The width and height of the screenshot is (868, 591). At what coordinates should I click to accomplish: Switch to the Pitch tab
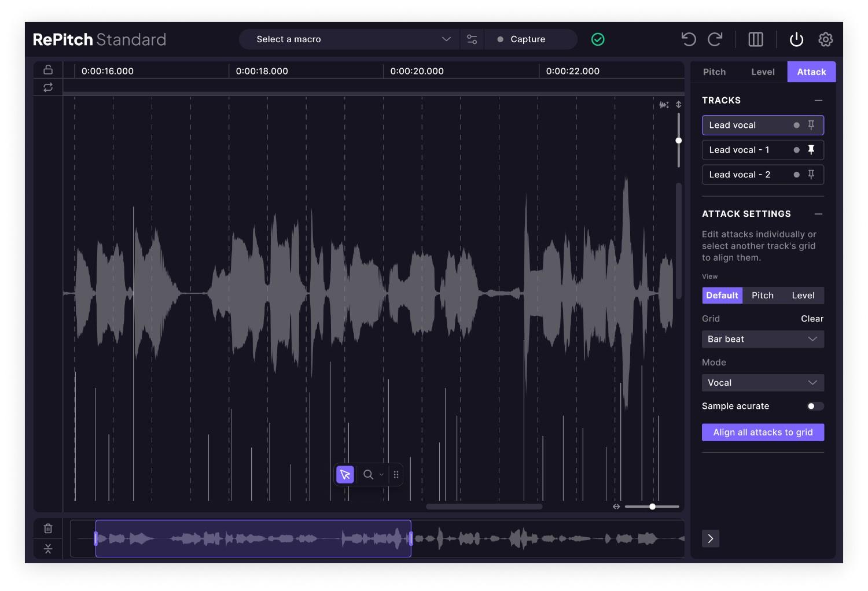click(714, 72)
